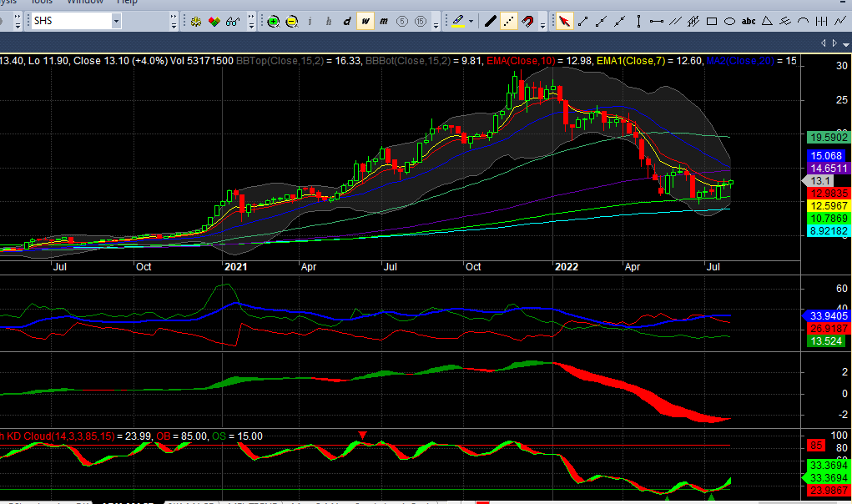Open the SHS ticker symbol dropdown
852x504 pixels.
coord(116,21)
